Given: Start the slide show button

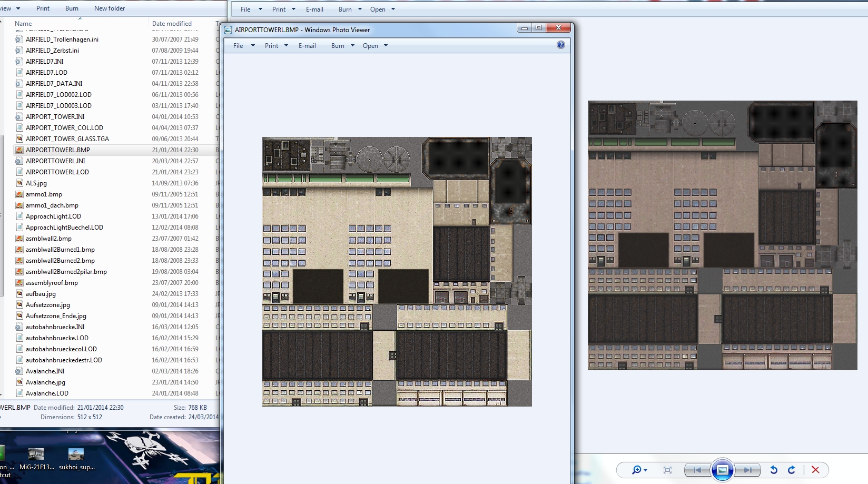Looking at the screenshot, I should click(x=722, y=470).
